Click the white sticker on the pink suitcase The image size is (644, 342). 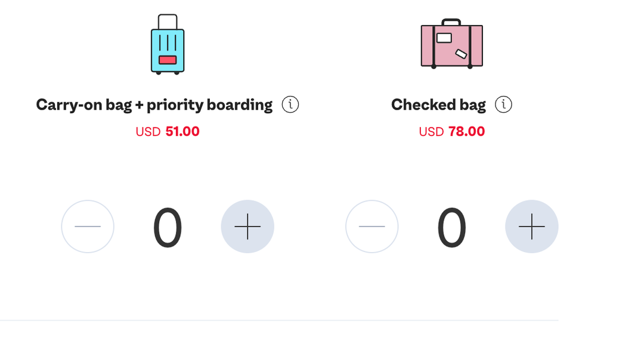pyautogui.click(x=444, y=38)
